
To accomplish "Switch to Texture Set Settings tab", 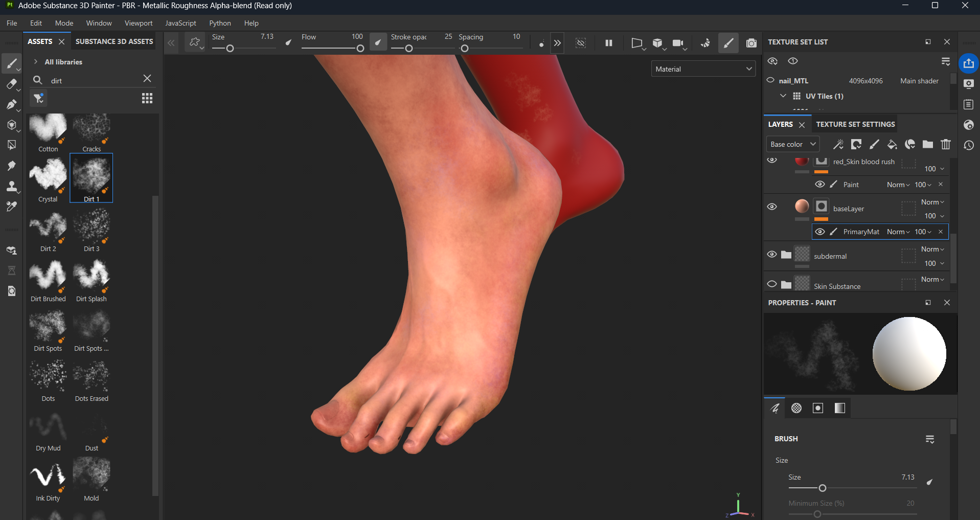I will tap(855, 124).
